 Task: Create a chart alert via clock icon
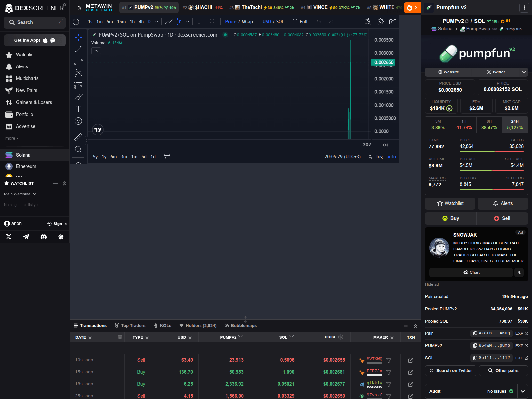(x=367, y=22)
